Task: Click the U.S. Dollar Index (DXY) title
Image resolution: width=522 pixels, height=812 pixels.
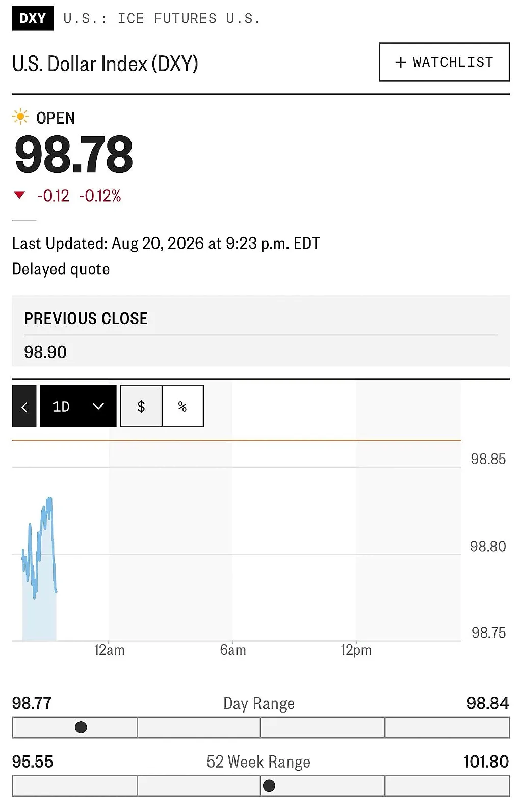Action: click(x=105, y=64)
